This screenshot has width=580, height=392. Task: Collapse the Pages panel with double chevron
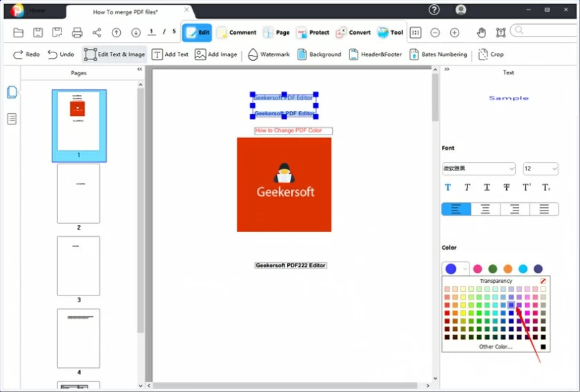139,69
